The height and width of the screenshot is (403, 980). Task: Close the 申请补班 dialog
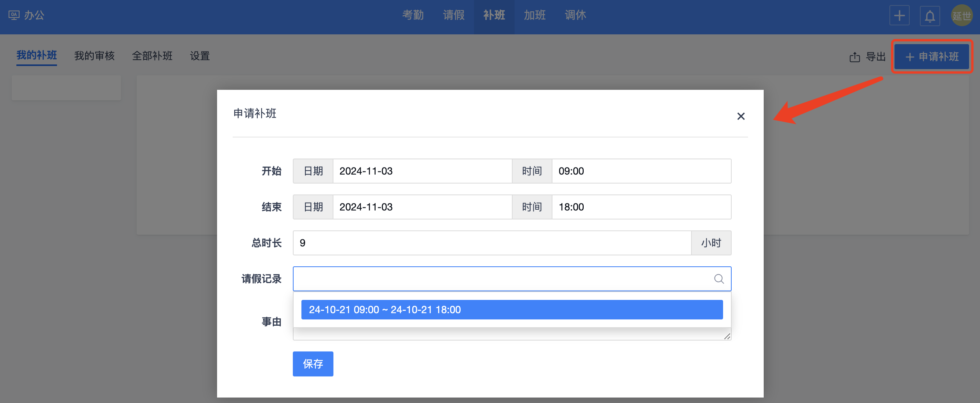pos(741,116)
